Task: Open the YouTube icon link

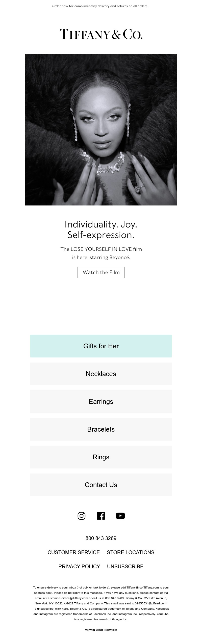Action: click(x=120, y=516)
